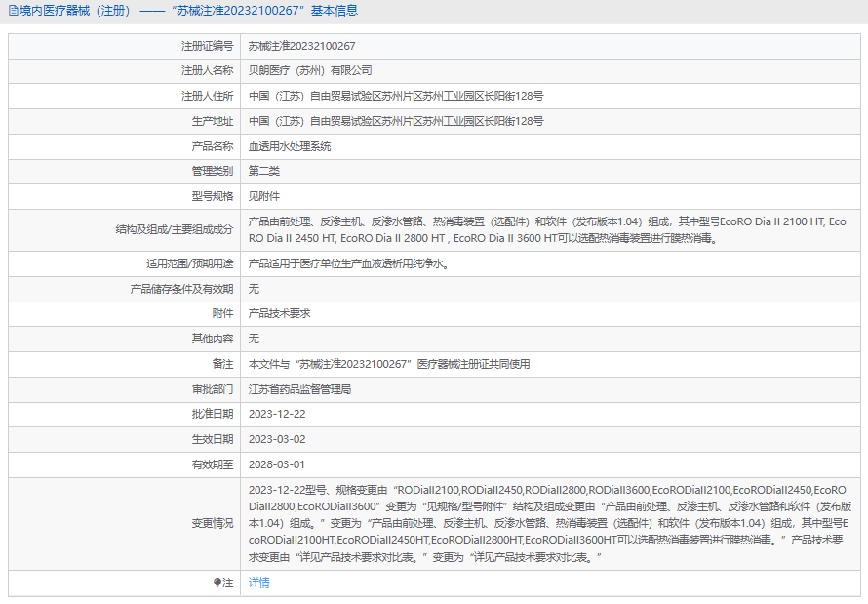
Task: Select the structure description starting 产品由前处理
Action: pyautogui.click(x=547, y=229)
